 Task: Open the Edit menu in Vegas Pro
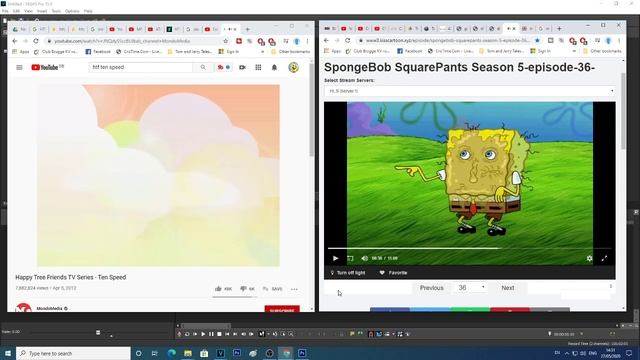pyautogui.click(x=16, y=11)
